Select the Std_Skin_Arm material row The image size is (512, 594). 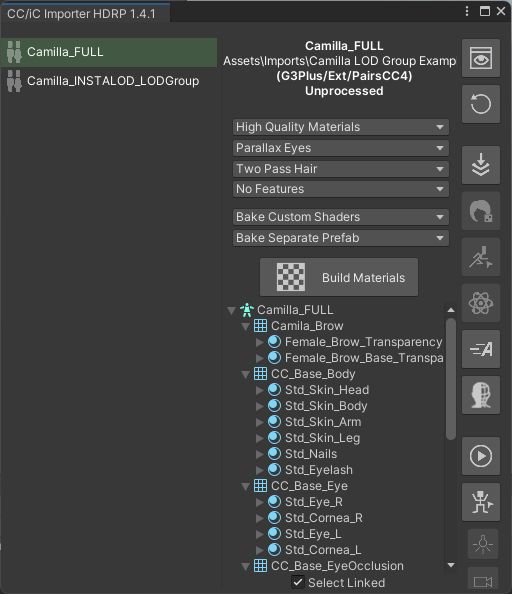pyautogui.click(x=323, y=422)
